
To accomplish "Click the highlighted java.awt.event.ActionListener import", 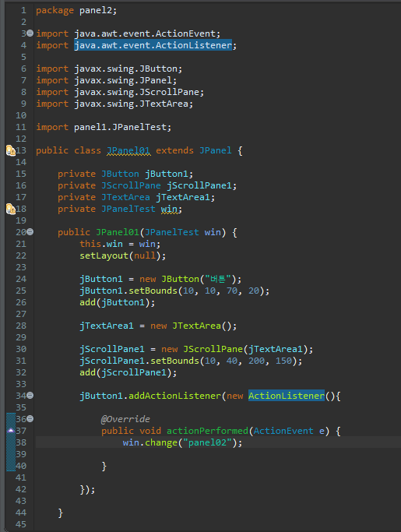I will point(153,45).
